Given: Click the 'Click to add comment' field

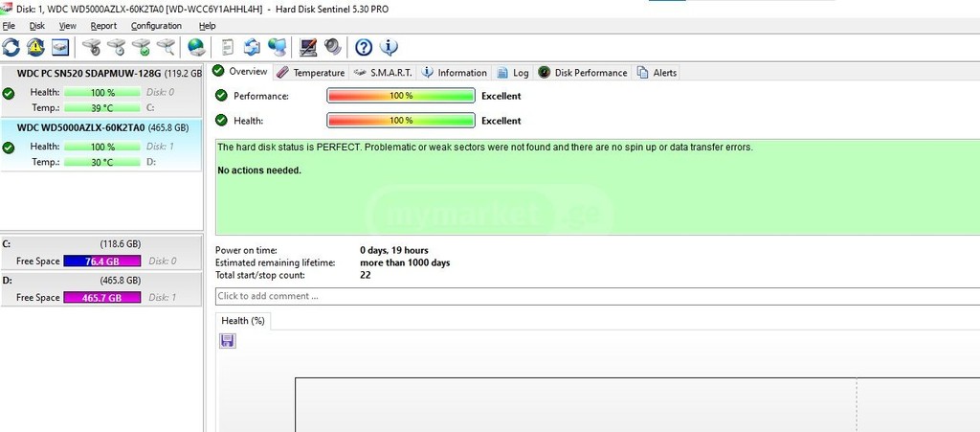Looking at the screenshot, I should [597, 296].
